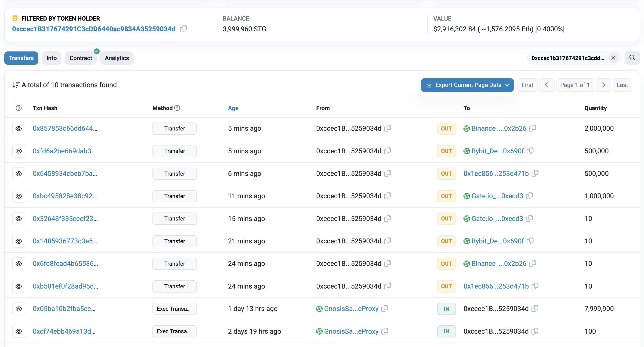Click the Age column header link
644x347 pixels.
point(233,108)
